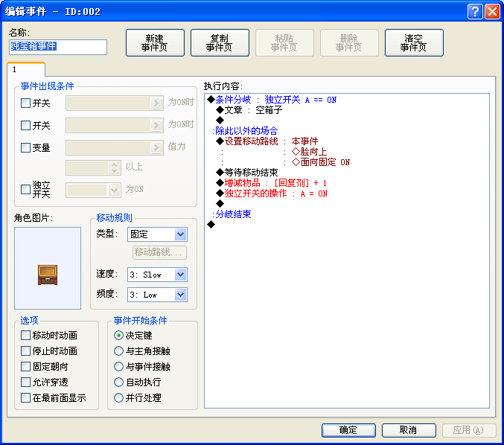The width and height of the screenshot is (504, 445).
Task: Click the help question mark icon
Action: click(x=475, y=12)
